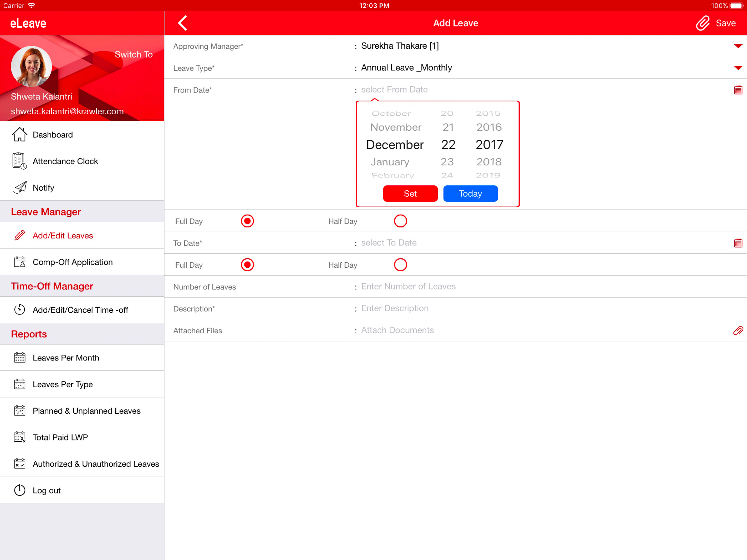Tap the blue Today button

click(470, 194)
